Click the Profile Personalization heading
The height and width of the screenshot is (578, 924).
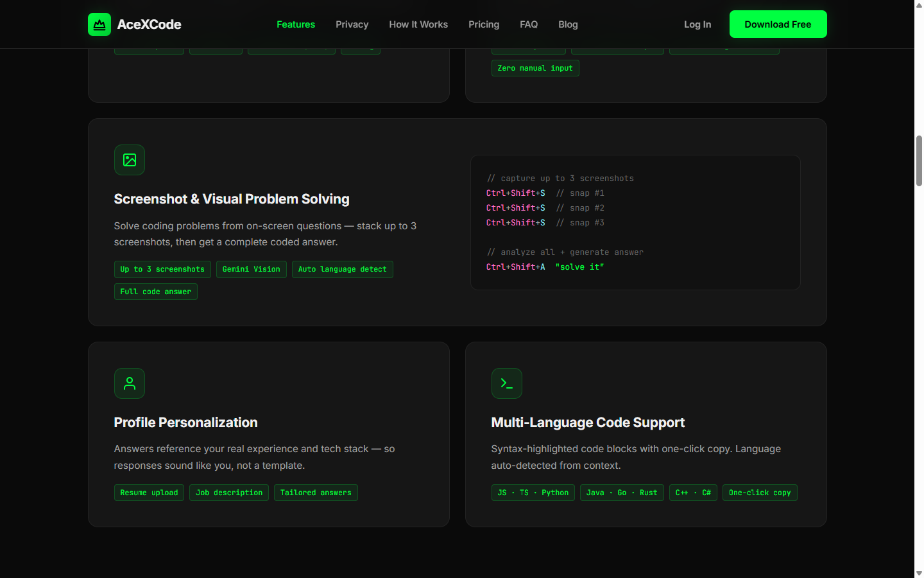pyautogui.click(x=186, y=423)
